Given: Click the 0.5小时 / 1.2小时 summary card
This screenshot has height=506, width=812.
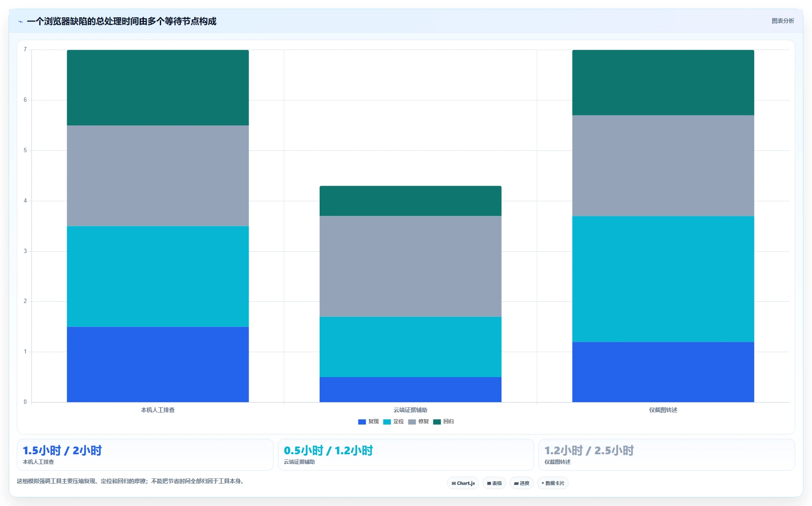Looking at the screenshot, I should (406, 455).
